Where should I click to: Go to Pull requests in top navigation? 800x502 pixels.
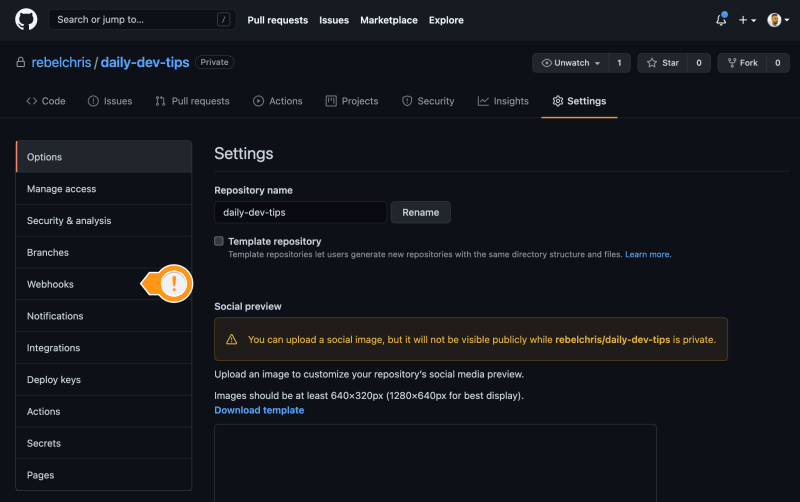tap(278, 20)
